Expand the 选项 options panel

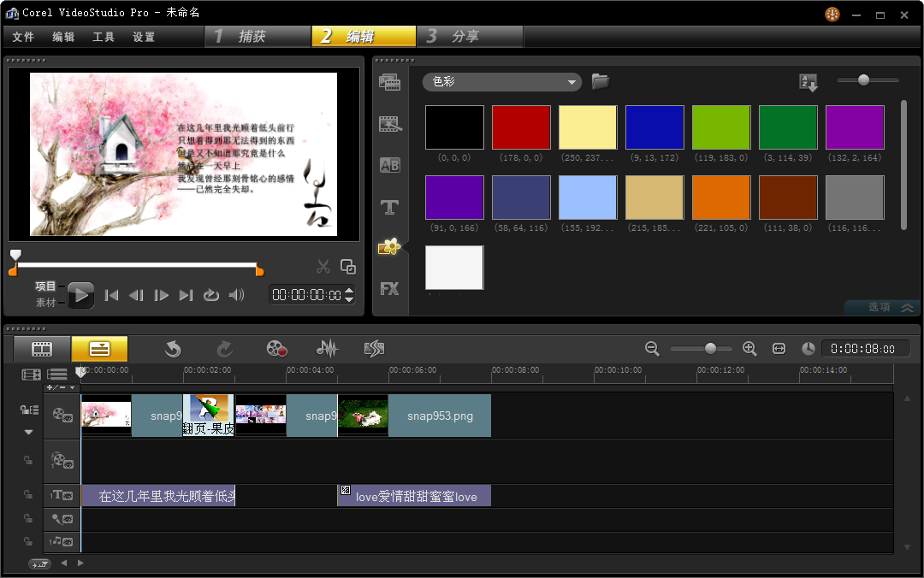tap(881, 307)
